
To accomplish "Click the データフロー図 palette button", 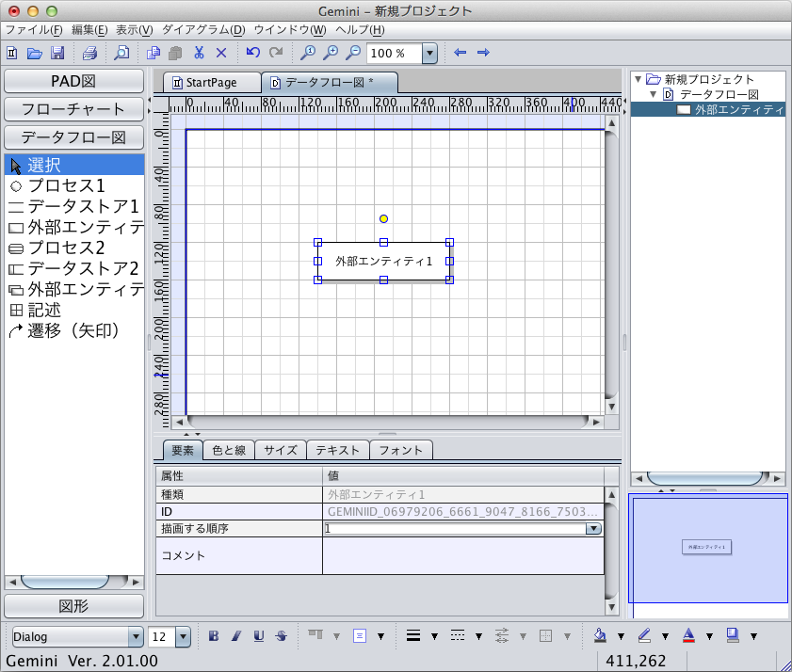I will click(73, 137).
